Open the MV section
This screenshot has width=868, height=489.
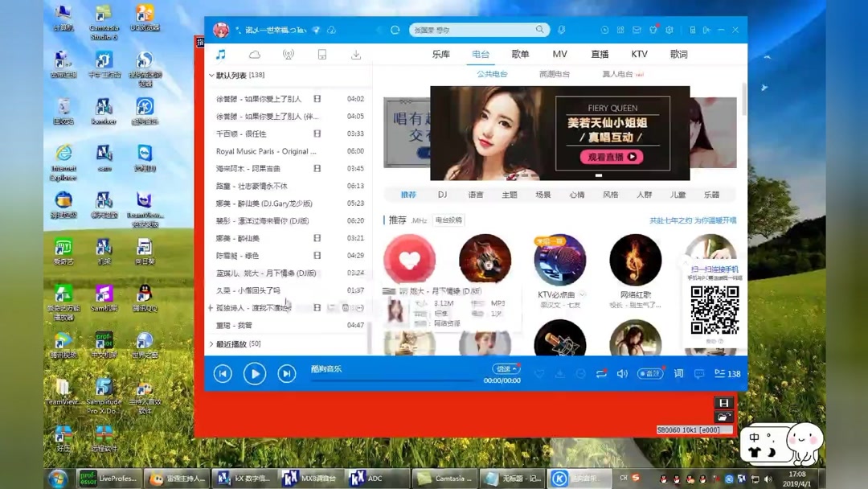coord(559,54)
